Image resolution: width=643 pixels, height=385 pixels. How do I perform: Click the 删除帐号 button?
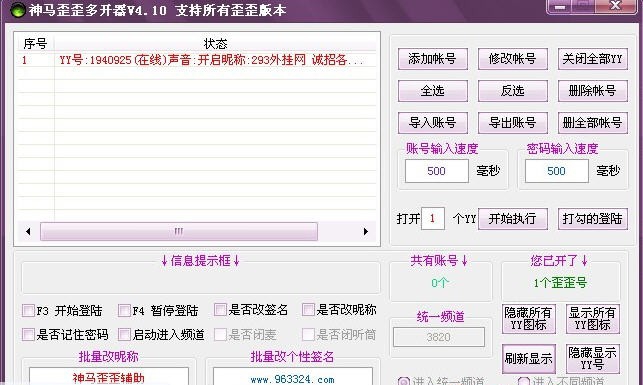click(x=593, y=91)
